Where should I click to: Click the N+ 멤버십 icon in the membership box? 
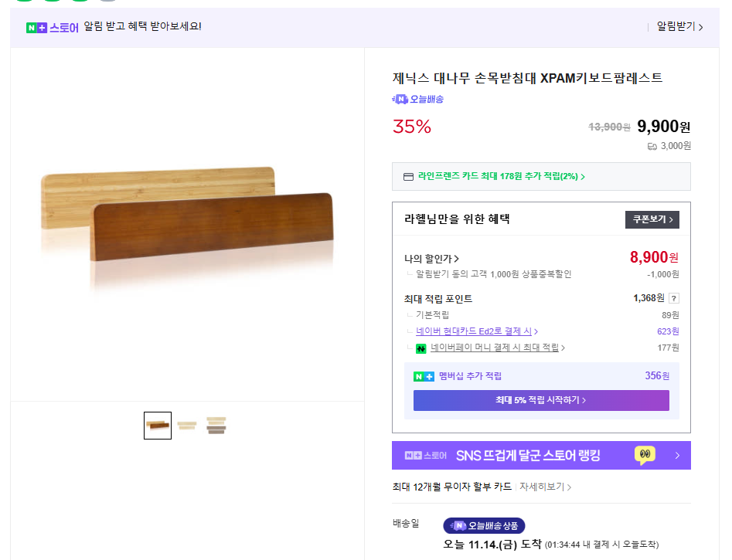(x=424, y=376)
